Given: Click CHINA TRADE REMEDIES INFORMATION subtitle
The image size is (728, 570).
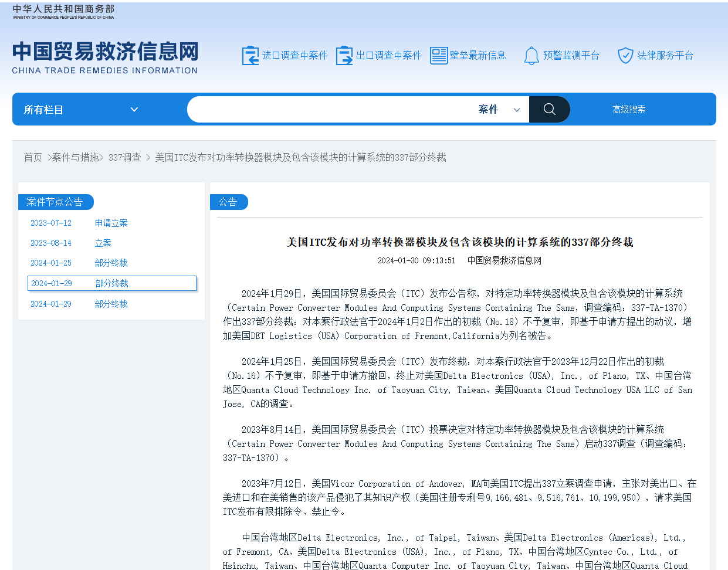Looking at the screenshot, I should pos(105,70).
